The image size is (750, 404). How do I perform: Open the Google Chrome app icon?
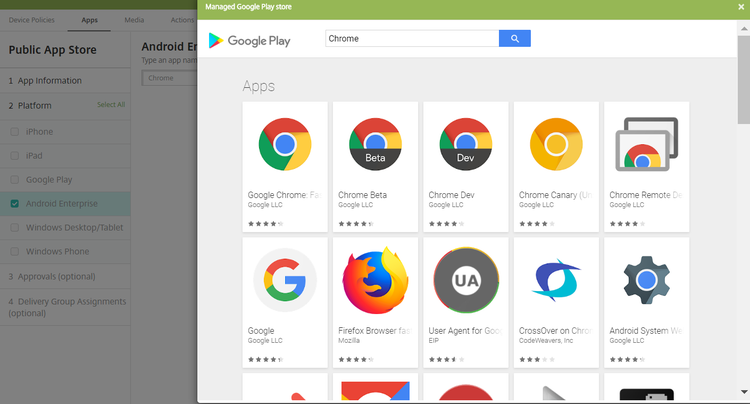285,144
